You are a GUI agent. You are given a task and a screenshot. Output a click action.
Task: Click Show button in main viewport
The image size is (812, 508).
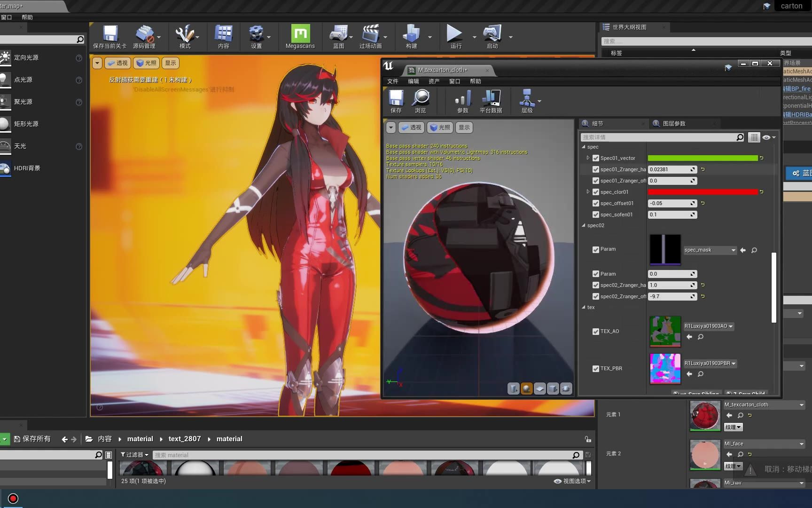[x=171, y=63]
